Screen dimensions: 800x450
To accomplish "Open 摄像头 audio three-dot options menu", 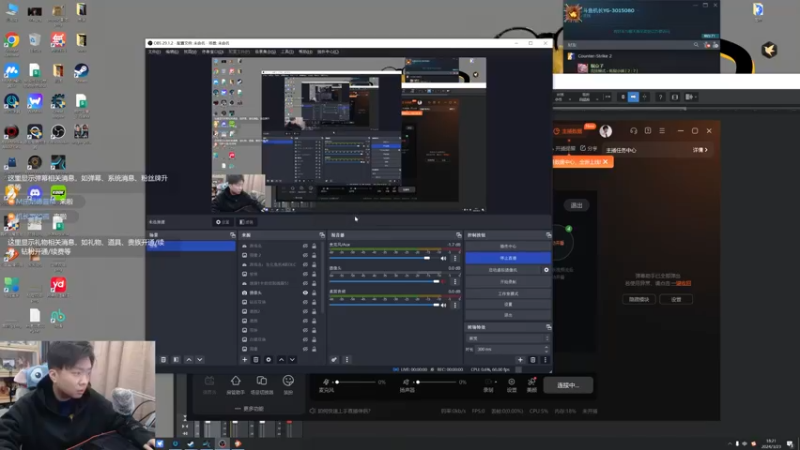I will coord(455,282).
